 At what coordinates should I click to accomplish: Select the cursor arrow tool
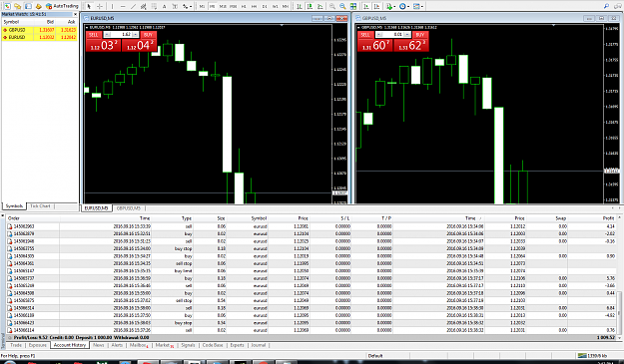click(89, 6)
